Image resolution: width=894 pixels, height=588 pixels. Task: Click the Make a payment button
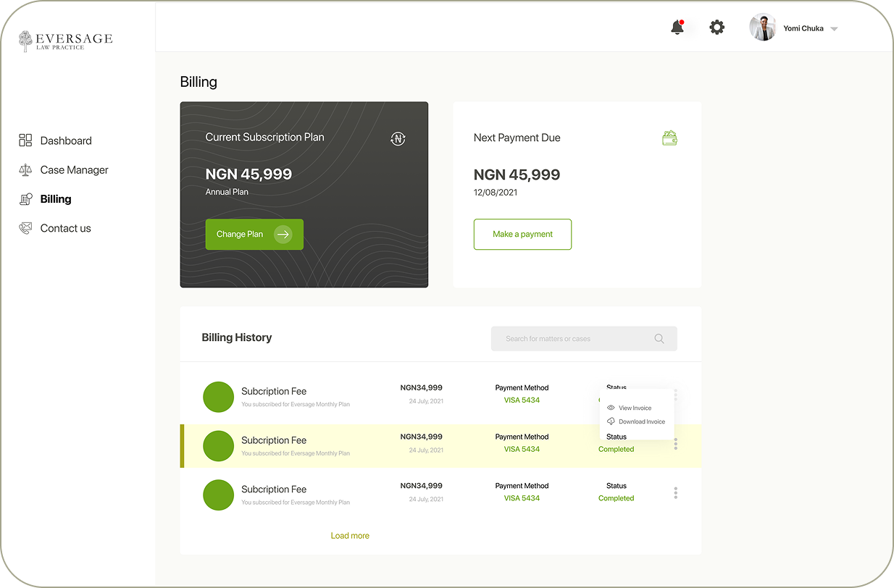pos(522,234)
